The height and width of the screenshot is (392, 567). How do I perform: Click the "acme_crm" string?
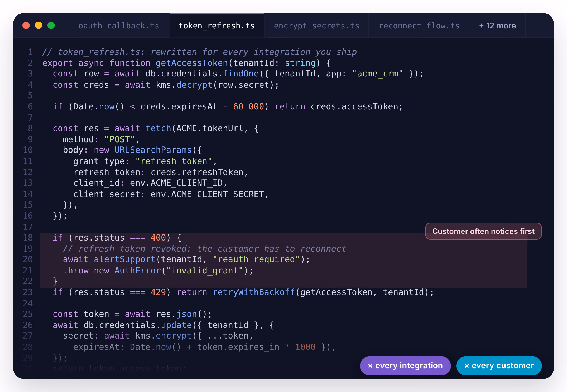pos(378,74)
